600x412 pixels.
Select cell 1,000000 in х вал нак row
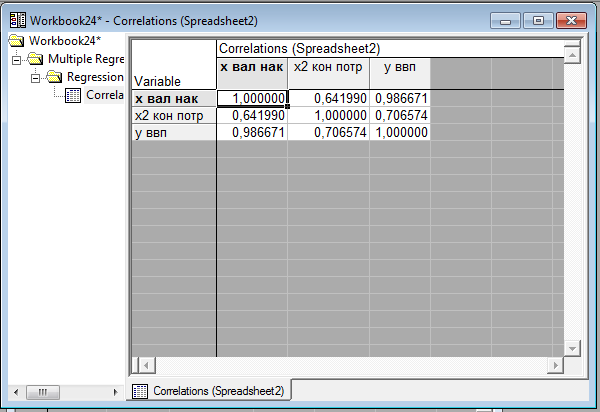pos(252,98)
